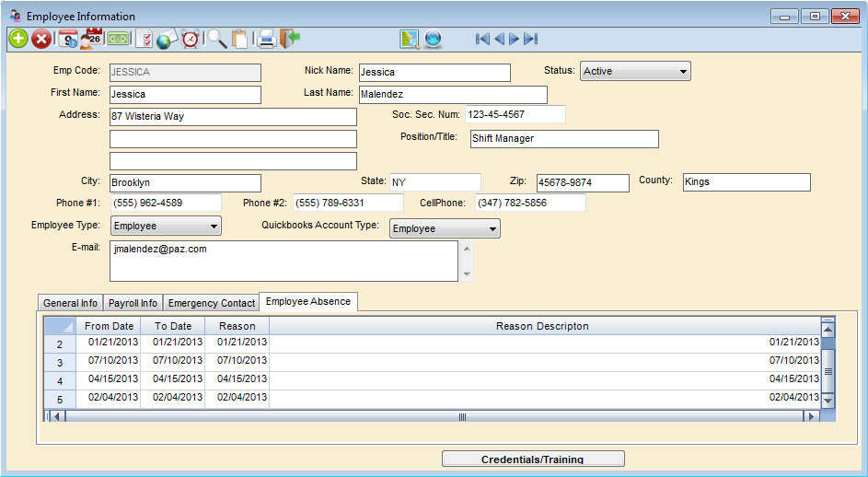Click the CellPhone field
Viewport: 868px width, 477px height.
pyautogui.click(x=530, y=203)
